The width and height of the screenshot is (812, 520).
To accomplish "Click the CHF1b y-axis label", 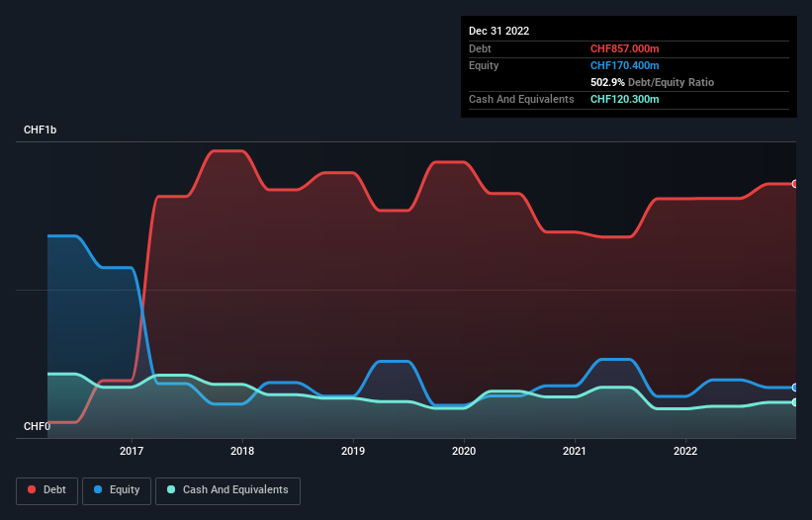I will pos(40,130).
